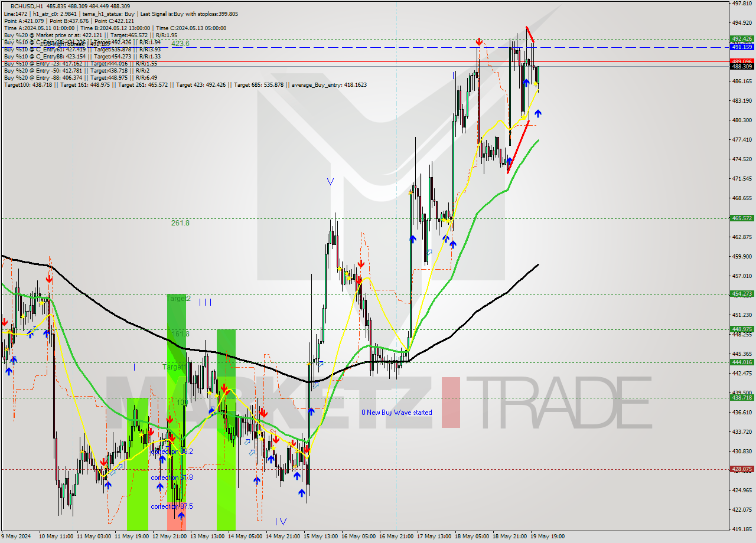Click the 457.010 price axis label

(x=741, y=276)
